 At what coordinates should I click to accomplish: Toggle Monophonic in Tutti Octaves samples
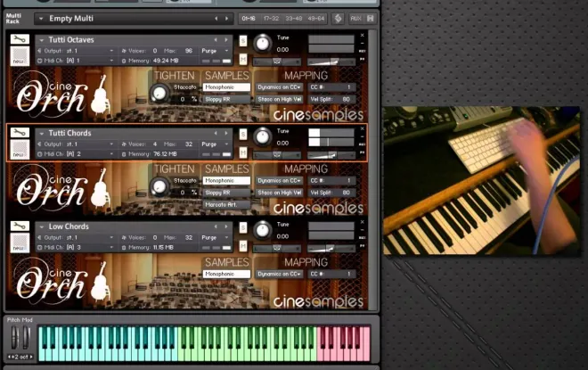[226, 87]
